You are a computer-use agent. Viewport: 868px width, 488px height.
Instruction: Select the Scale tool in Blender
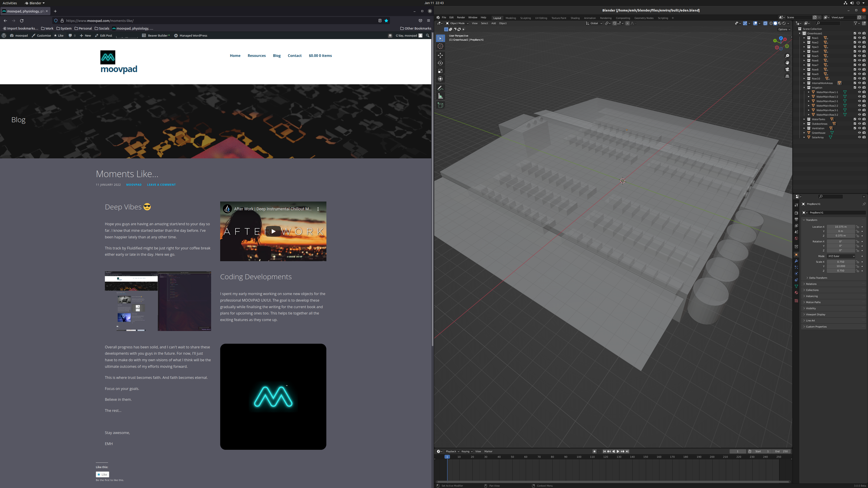click(x=440, y=71)
